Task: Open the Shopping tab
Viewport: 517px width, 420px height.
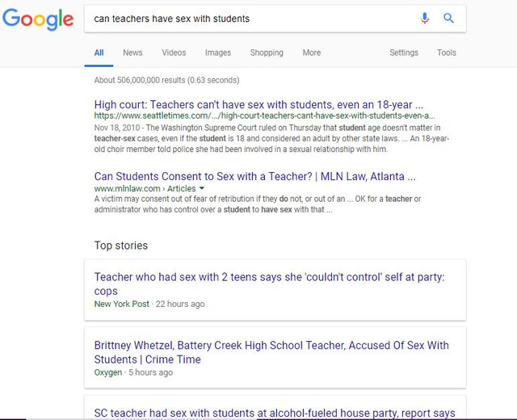Action: pos(267,52)
